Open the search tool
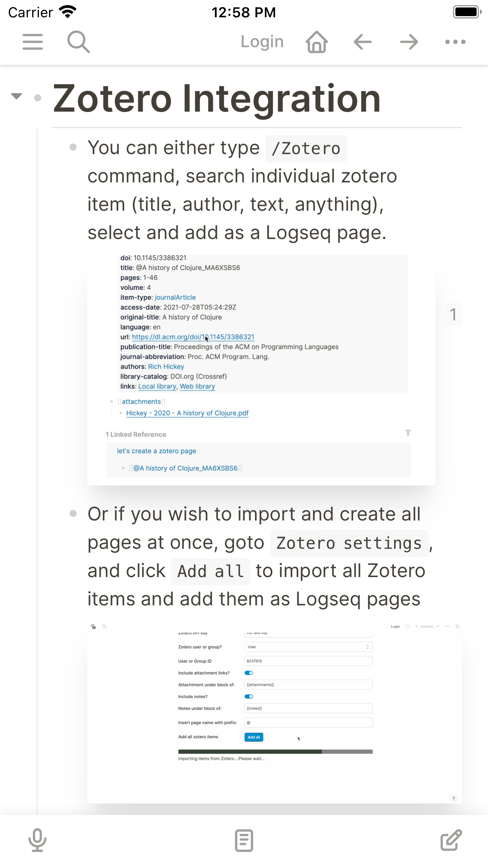Image resolution: width=488 pixels, height=868 pixels. click(x=78, y=42)
